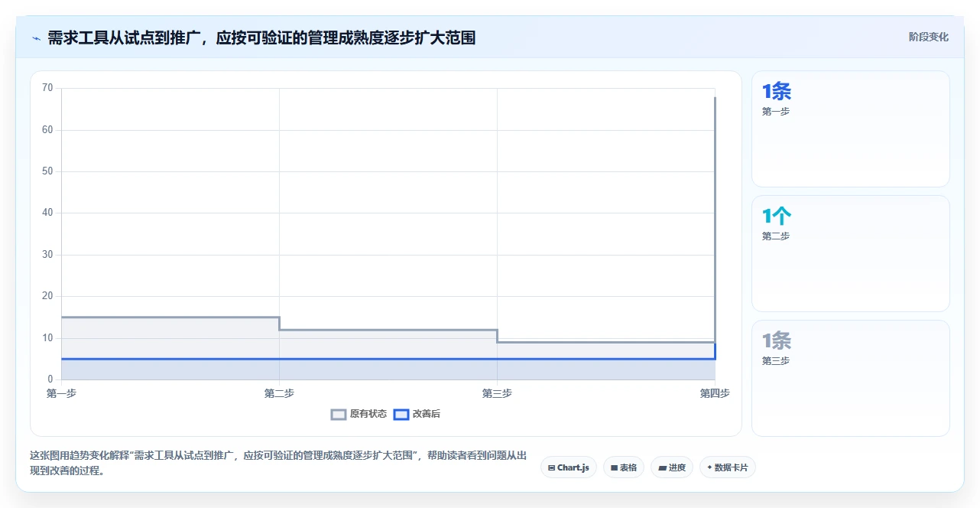Click the 第三步 caption in the third card
Screen dimensions: 980x508
776,361
